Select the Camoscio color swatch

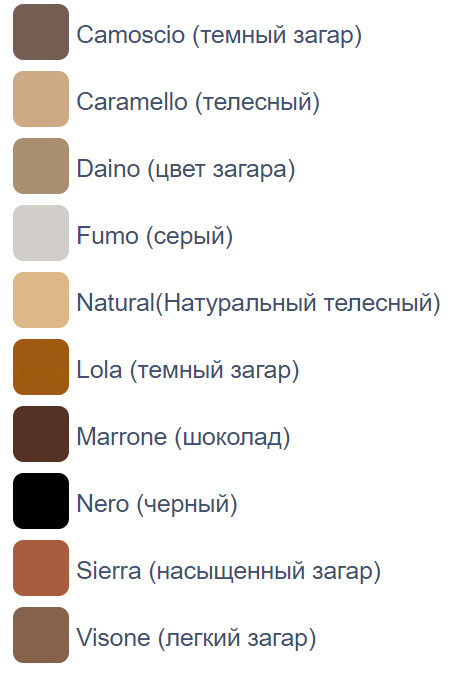[41, 32]
